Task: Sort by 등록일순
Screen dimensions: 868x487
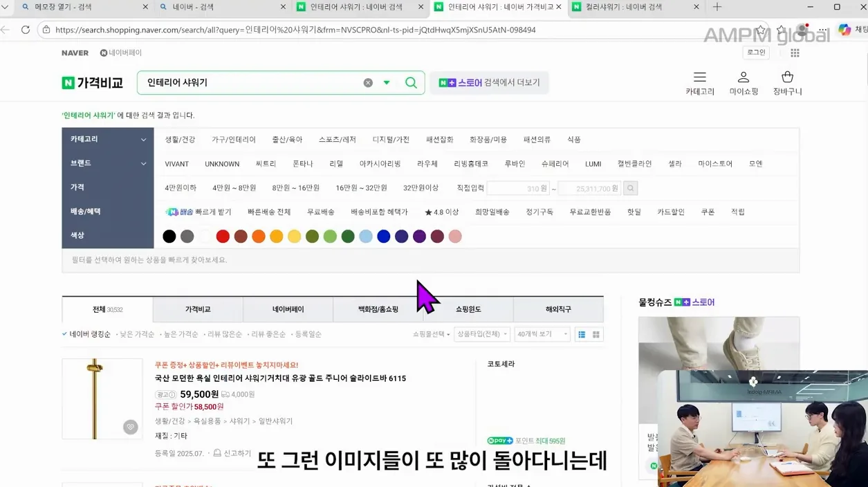Action: 308,334
